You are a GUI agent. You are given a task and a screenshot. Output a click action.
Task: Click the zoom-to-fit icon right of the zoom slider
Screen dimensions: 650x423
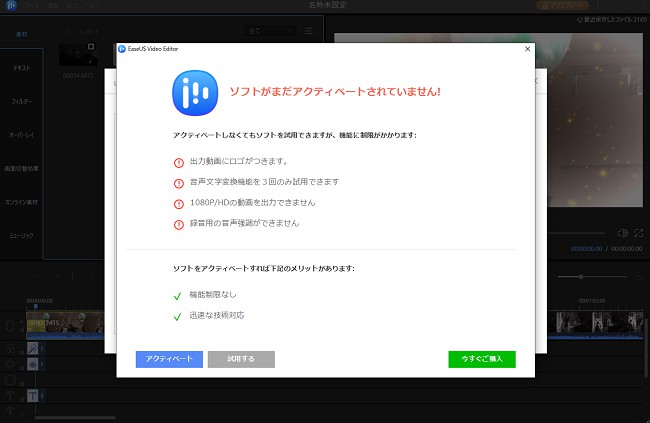pos(638,276)
